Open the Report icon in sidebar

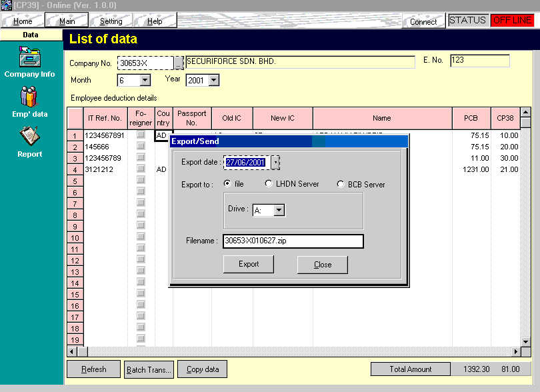click(29, 139)
